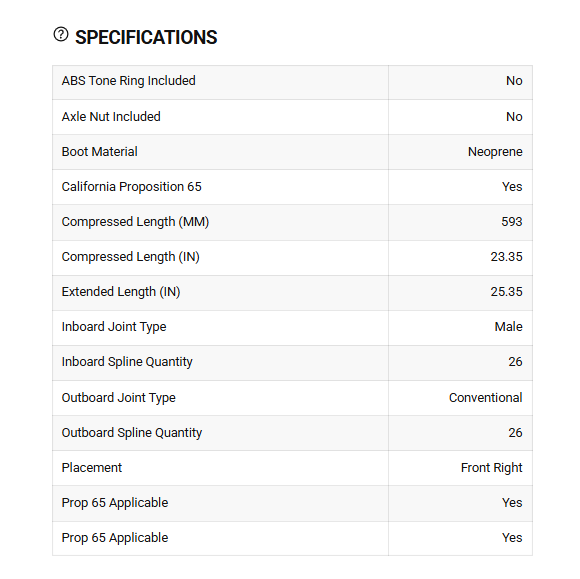This screenshot has height=579, width=580.
Task: Select Outboard Spline Quantity label
Action: click(132, 433)
